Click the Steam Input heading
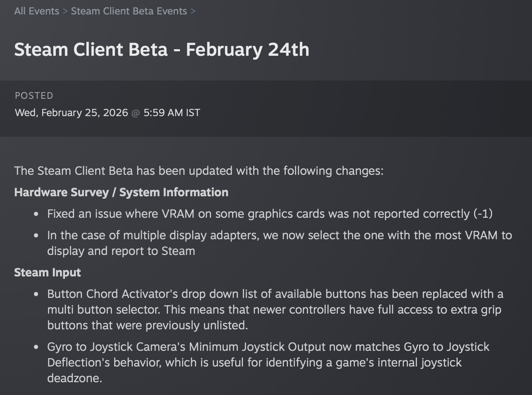This screenshot has width=532, height=395. click(47, 272)
